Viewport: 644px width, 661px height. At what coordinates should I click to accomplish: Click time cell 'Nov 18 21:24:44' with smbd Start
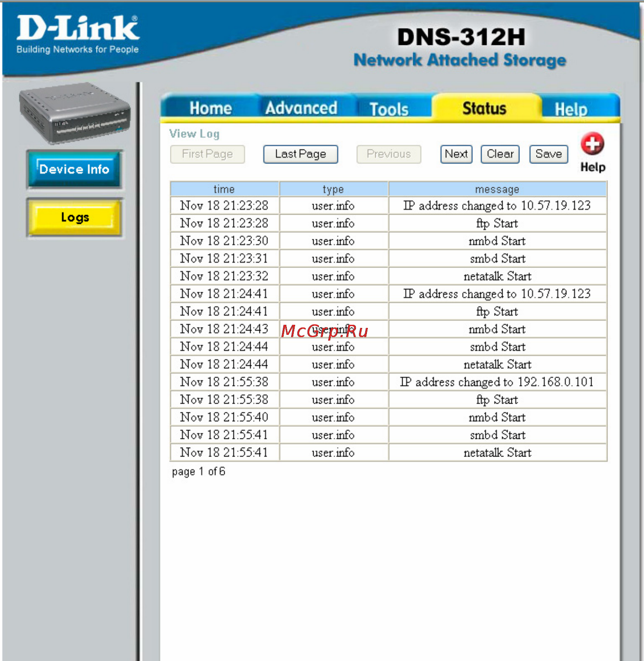pos(224,347)
